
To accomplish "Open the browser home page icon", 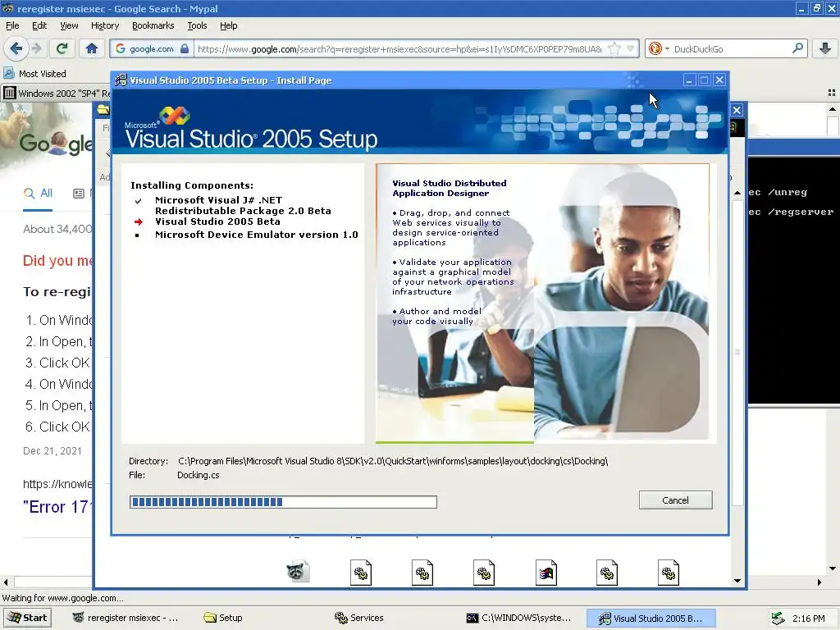I will coord(92,48).
